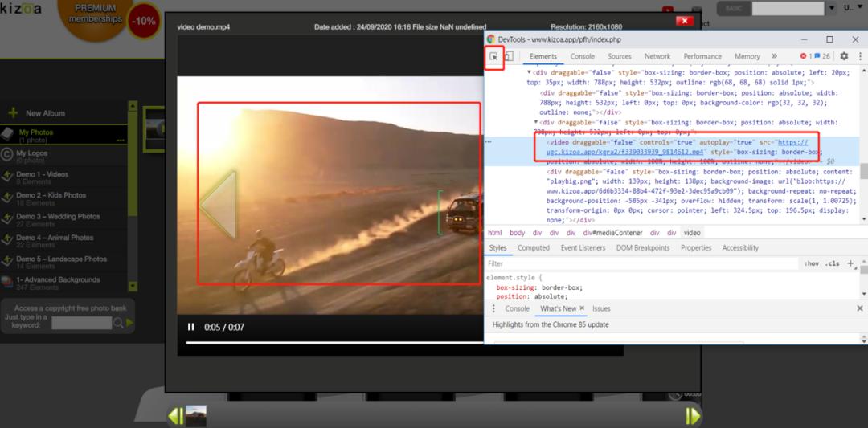
Task: Expand more DevTools tabs chevron
Action: pos(774,56)
